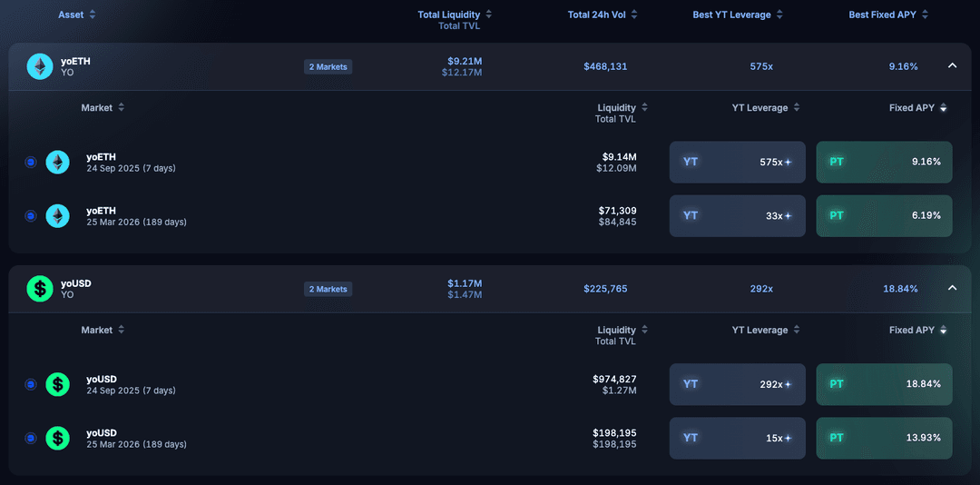The image size is (980, 485).
Task: Collapse the yoETH asset group
Action: click(x=952, y=66)
